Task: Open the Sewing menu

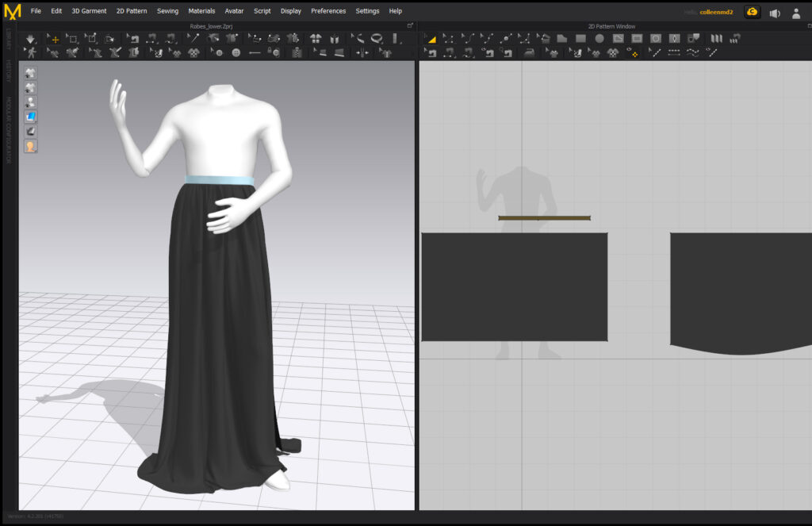Action: pyautogui.click(x=167, y=10)
